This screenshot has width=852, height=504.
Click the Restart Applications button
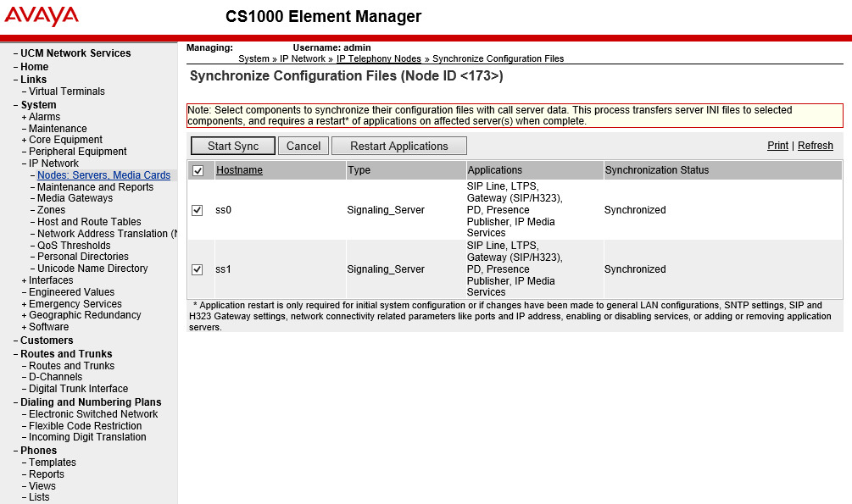pyautogui.click(x=398, y=146)
